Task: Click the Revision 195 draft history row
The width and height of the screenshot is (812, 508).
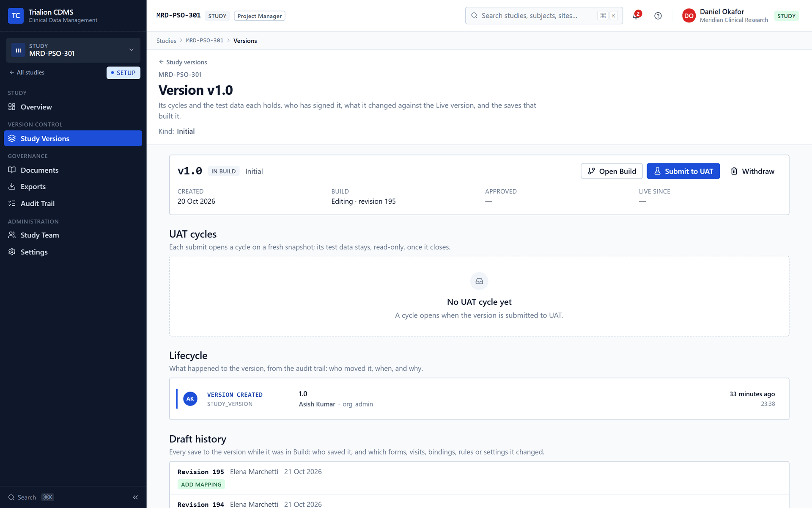Action: click(x=479, y=478)
